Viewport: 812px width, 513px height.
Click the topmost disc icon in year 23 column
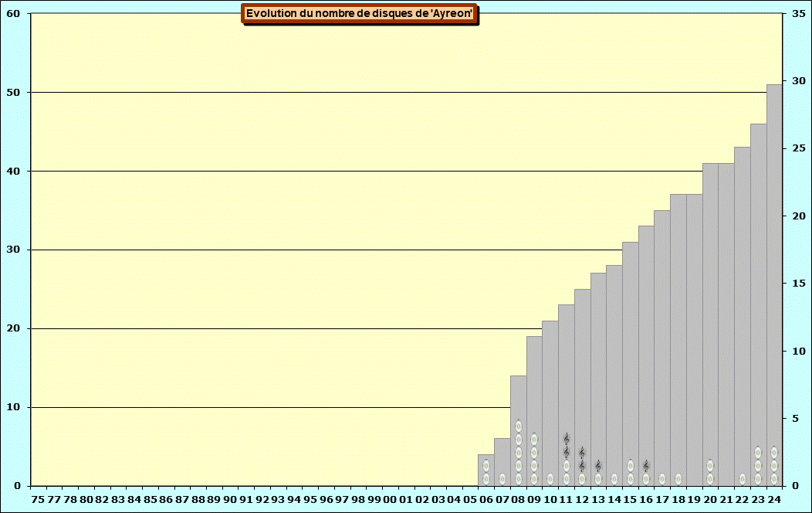[758, 453]
